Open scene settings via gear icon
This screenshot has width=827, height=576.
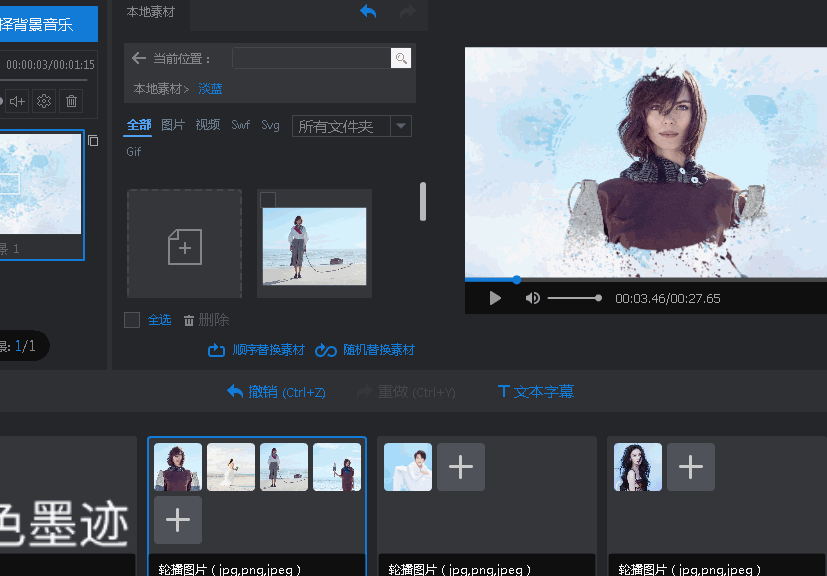(x=42, y=101)
